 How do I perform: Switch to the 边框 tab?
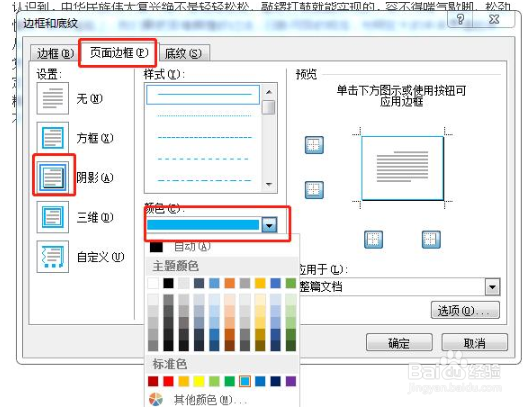[55, 53]
